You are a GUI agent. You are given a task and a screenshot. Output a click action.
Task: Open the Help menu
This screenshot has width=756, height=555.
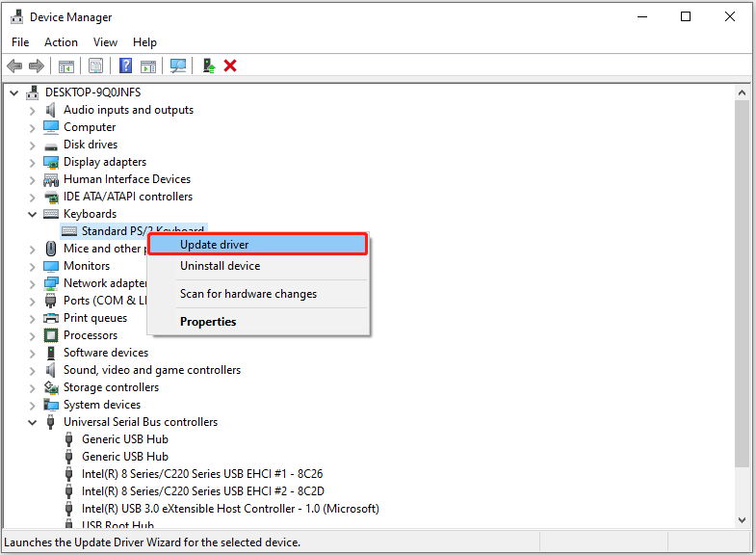pyautogui.click(x=144, y=42)
